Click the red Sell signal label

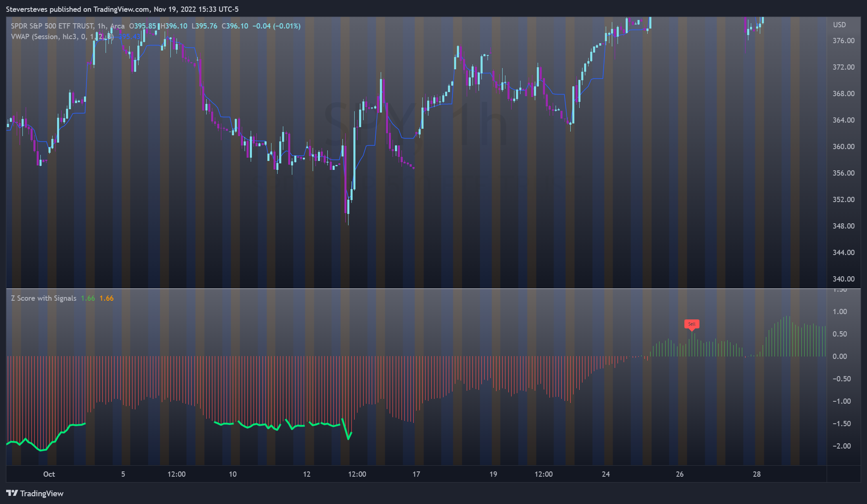692,324
